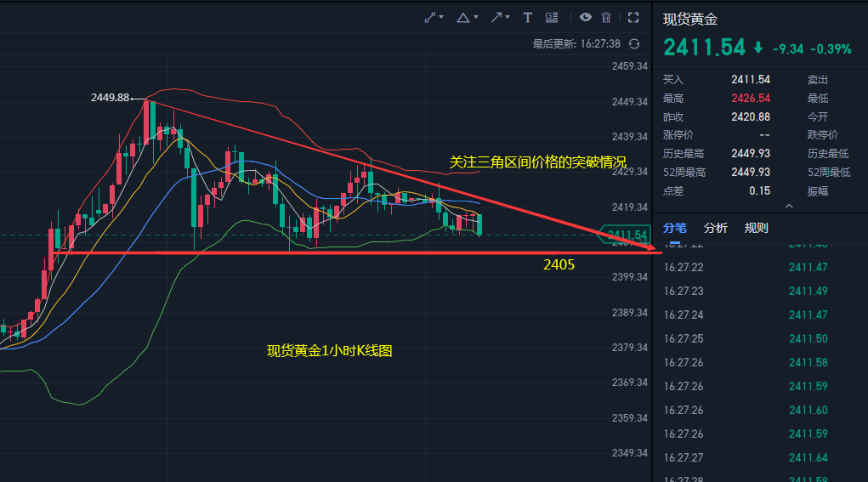The image size is (868, 482).
Task: Click the legend list icon in toolbar
Action: (x=552, y=17)
